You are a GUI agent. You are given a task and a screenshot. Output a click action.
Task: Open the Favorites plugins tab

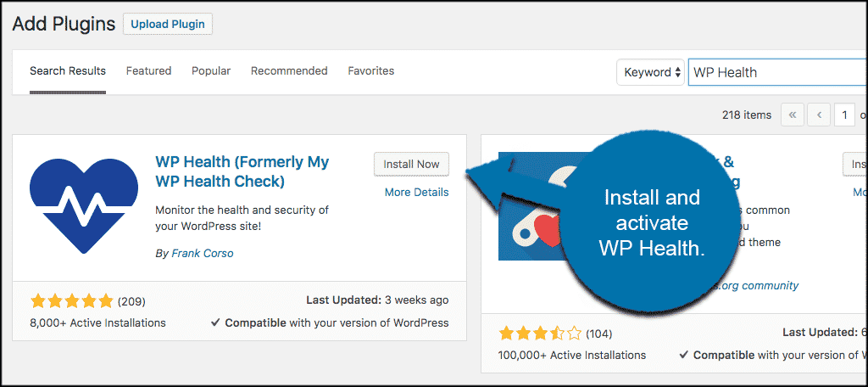coord(371,71)
